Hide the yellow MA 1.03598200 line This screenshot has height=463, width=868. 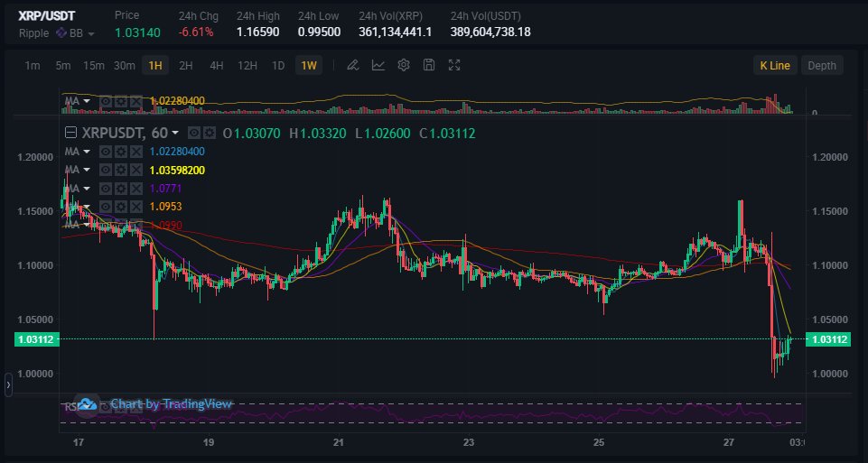tap(105, 170)
